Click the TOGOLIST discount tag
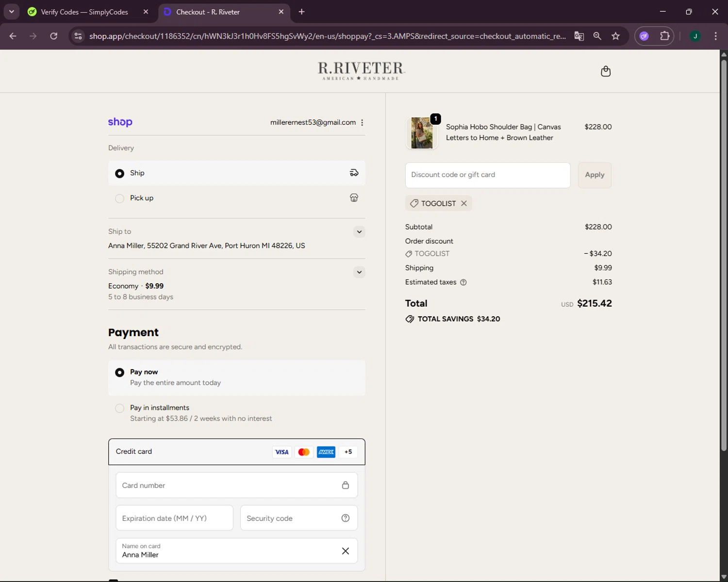The height and width of the screenshot is (582, 728). point(438,203)
